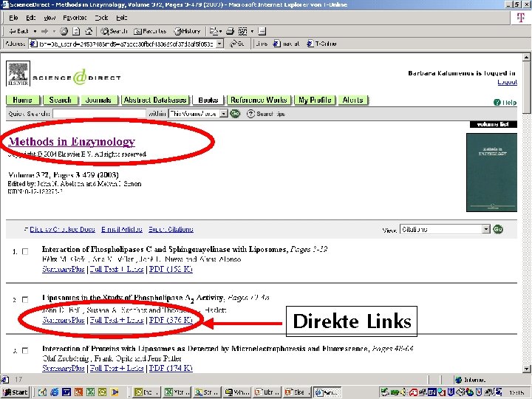Screen dimensions: 532x399
Task: Switch to the Abstract Databases tab
Action: pos(155,100)
